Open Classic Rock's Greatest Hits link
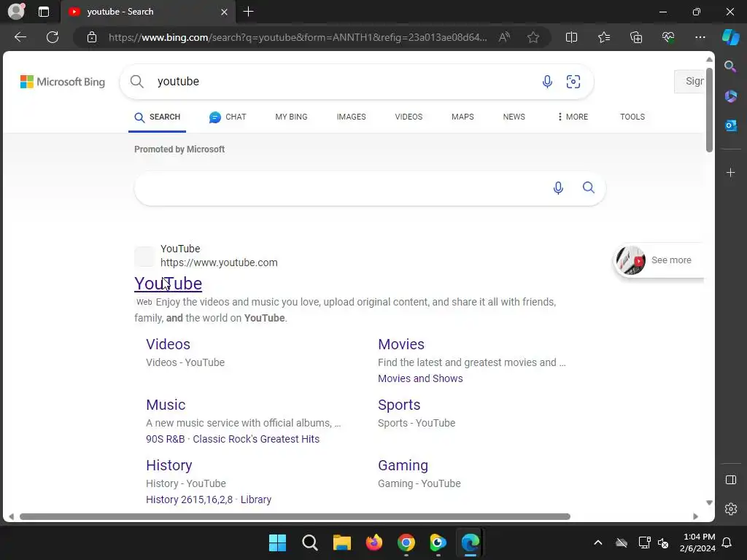Image resolution: width=747 pixels, height=560 pixels. (256, 439)
